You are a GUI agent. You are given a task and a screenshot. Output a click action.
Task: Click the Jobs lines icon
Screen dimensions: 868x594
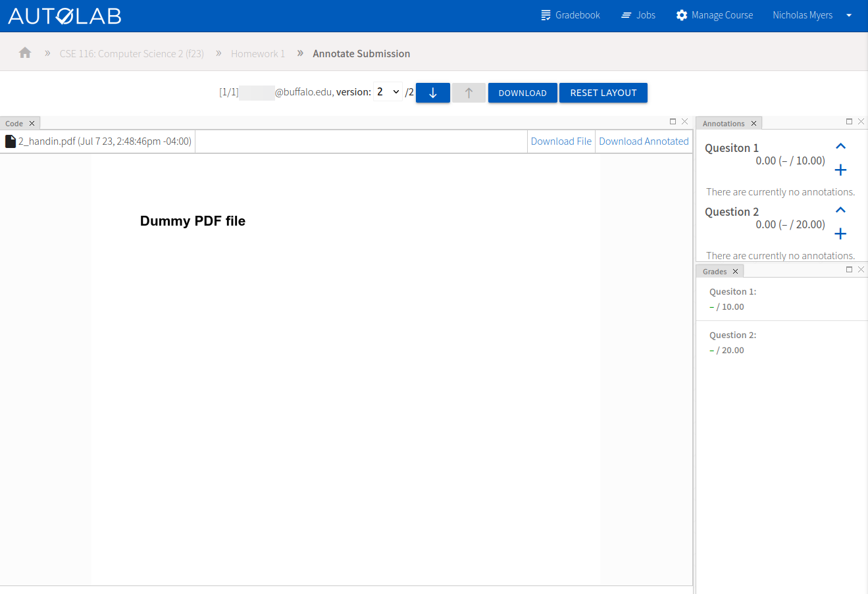click(x=626, y=15)
